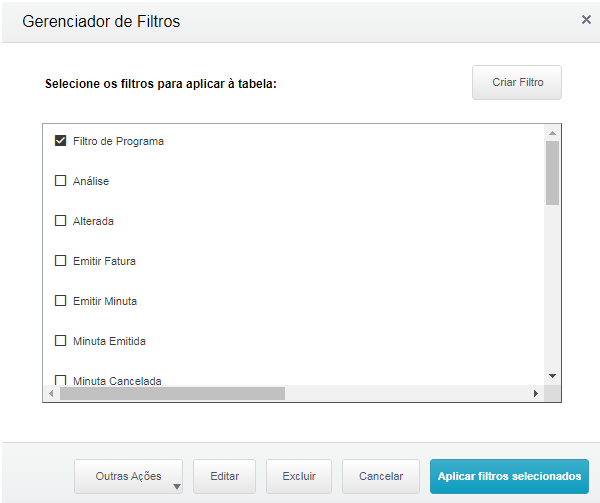Uncheck the Filtro de Programa checkbox

(60, 141)
